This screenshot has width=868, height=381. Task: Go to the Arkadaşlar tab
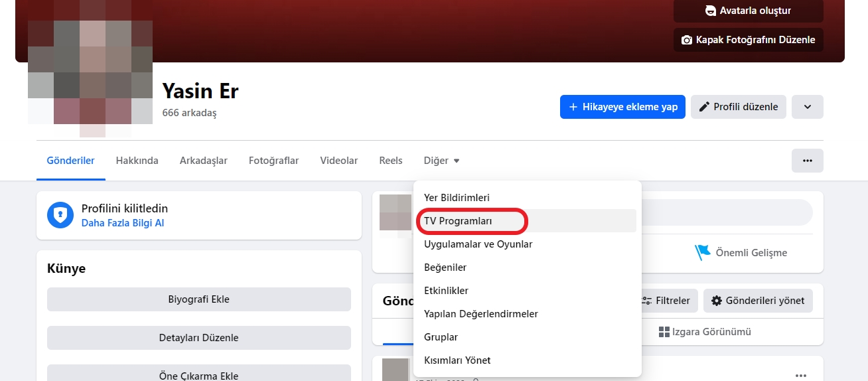point(204,161)
